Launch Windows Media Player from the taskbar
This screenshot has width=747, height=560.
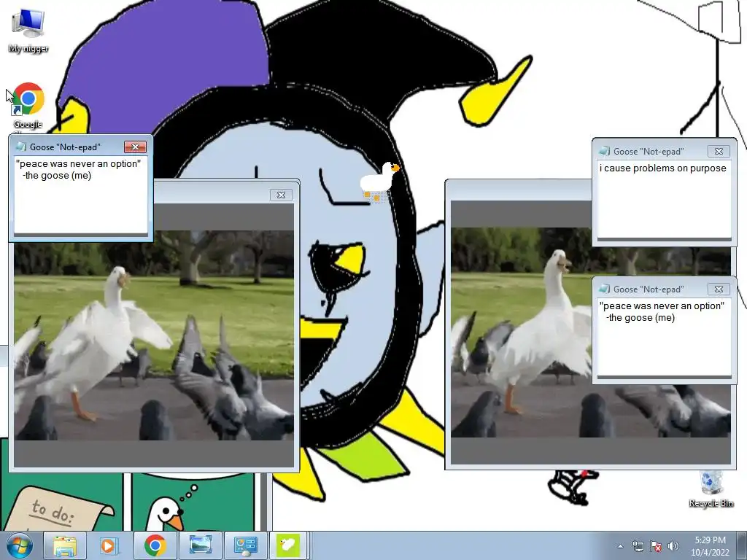click(x=109, y=545)
